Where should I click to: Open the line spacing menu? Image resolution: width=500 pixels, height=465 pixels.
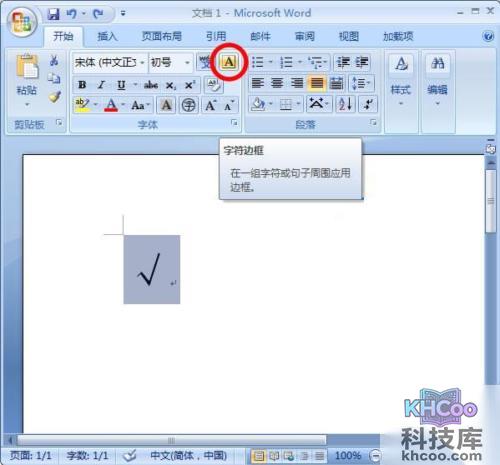pos(361,83)
